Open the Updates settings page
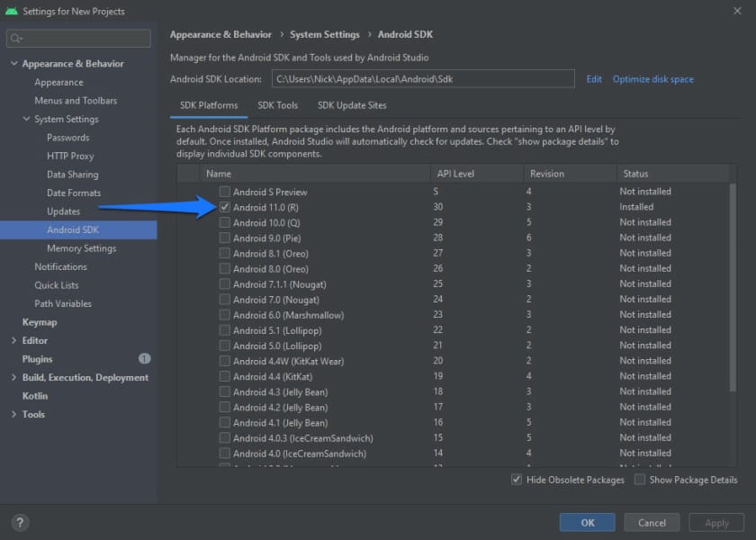Image resolution: width=756 pixels, height=540 pixels. pos(64,211)
